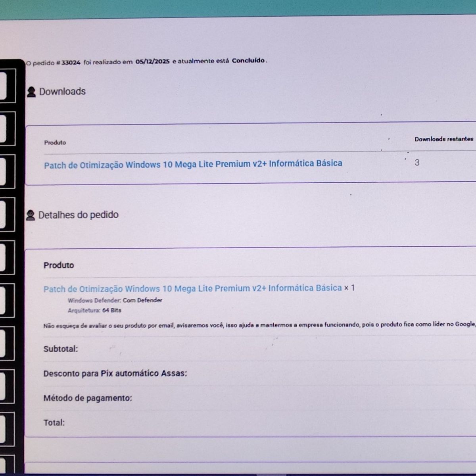Click the person icon beside the Downloads heading
The image size is (476, 476).
click(x=31, y=92)
